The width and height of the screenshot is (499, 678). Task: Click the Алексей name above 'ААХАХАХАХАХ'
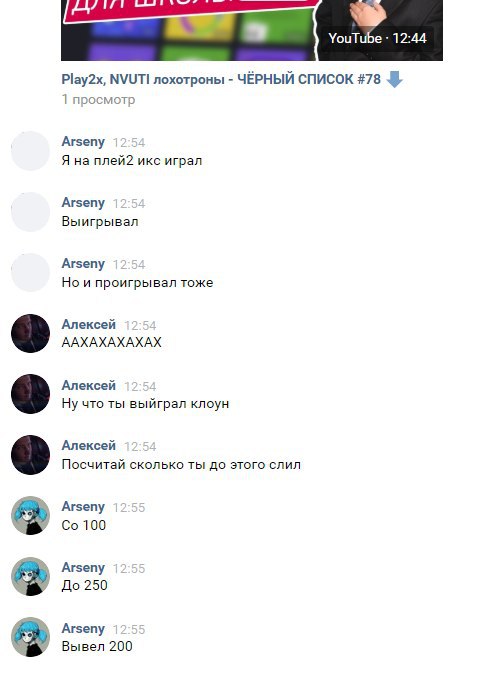click(x=89, y=324)
